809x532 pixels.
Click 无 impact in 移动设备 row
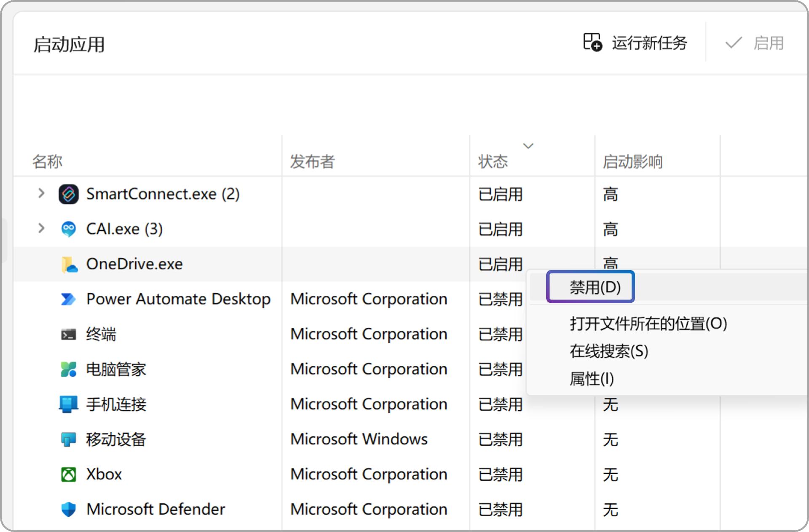click(610, 439)
